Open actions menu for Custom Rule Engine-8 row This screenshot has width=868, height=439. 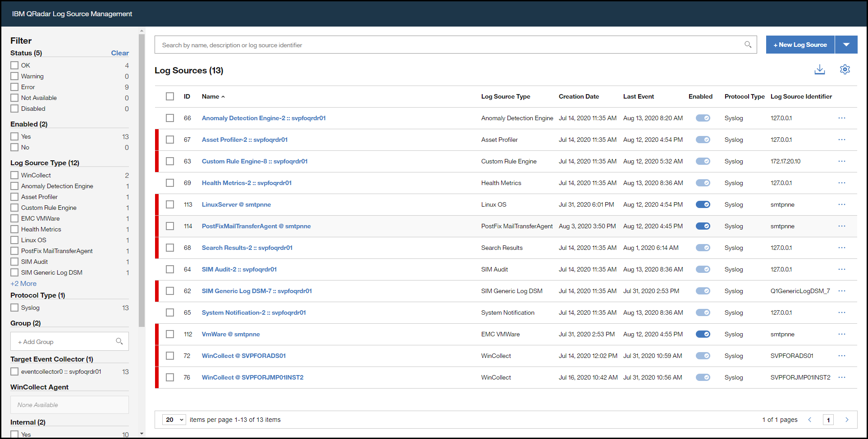click(x=842, y=161)
